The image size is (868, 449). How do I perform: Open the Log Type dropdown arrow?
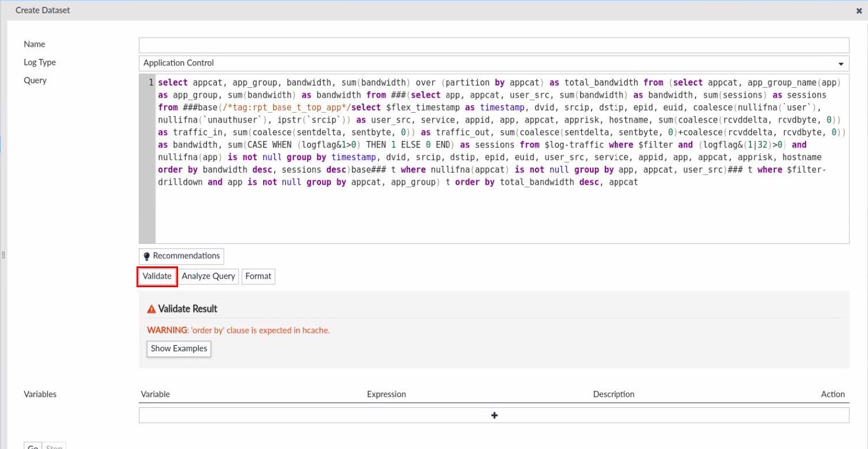[840, 64]
